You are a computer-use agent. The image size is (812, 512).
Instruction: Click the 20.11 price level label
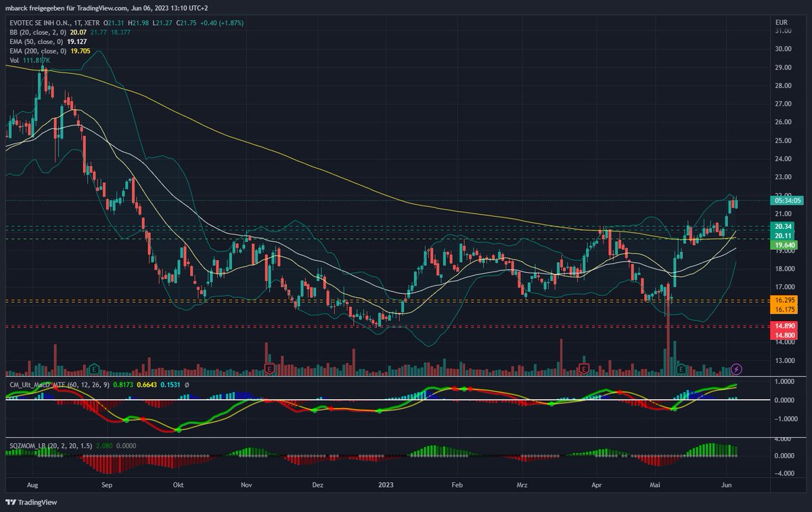[784, 236]
